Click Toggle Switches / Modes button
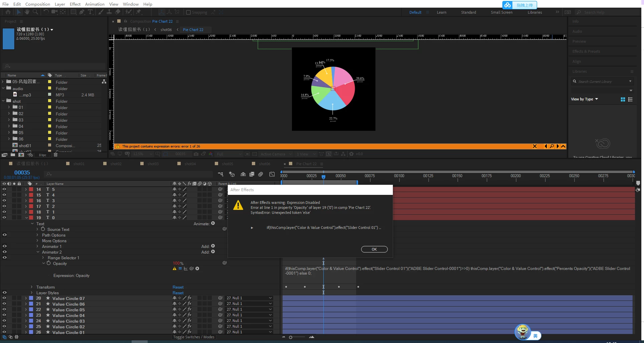The width and height of the screenshot is (644, 343). point(194,337)
